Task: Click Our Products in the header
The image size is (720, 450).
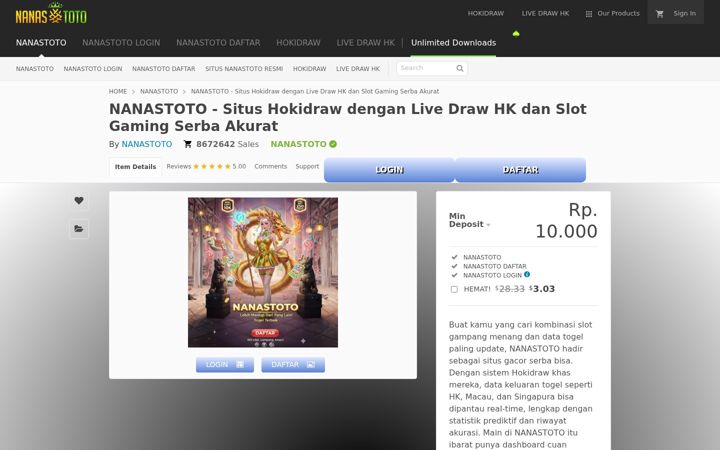Action: click(618, 13)
